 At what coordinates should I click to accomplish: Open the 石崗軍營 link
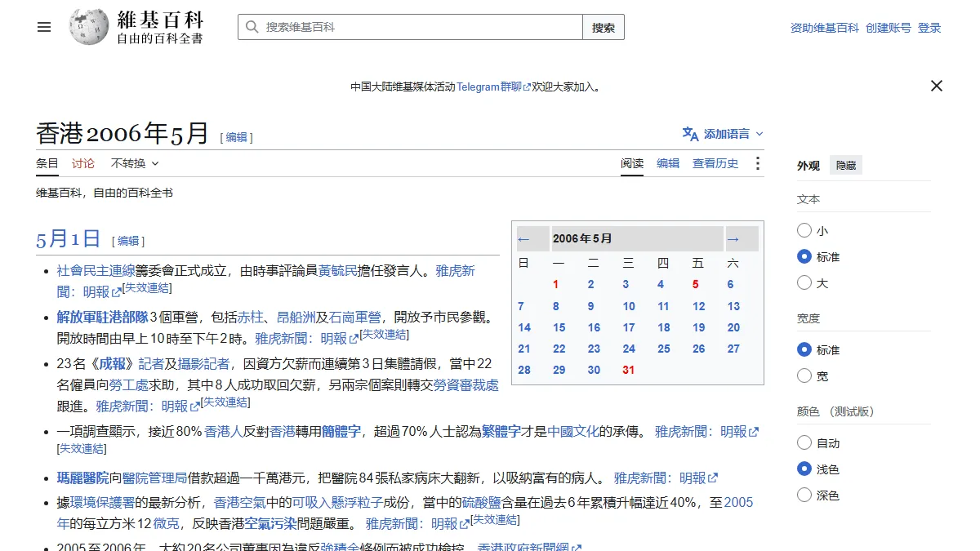click(x=355, y=317)
